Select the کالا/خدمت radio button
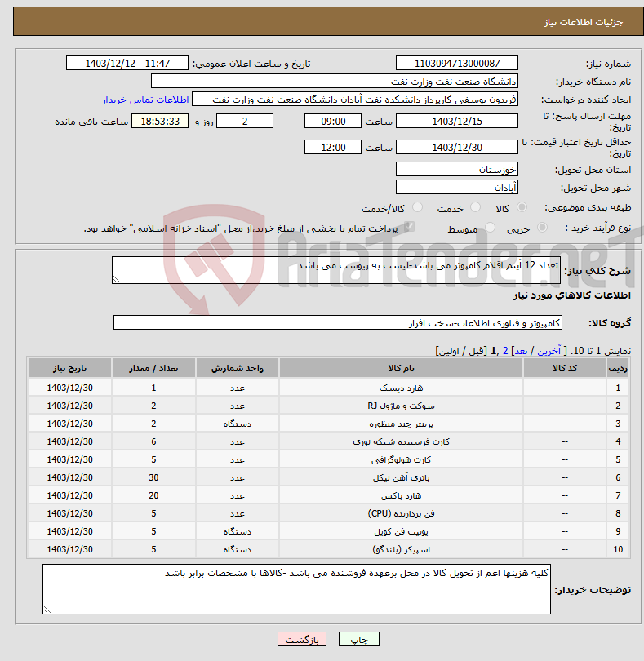This screenshot has height=661, width=644. pyautogui.click(x=418, y=207)
